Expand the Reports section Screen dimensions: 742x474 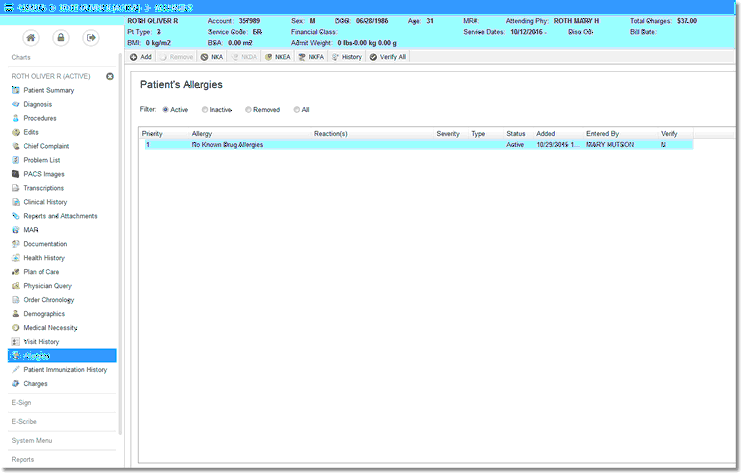[x=23, y=459]
